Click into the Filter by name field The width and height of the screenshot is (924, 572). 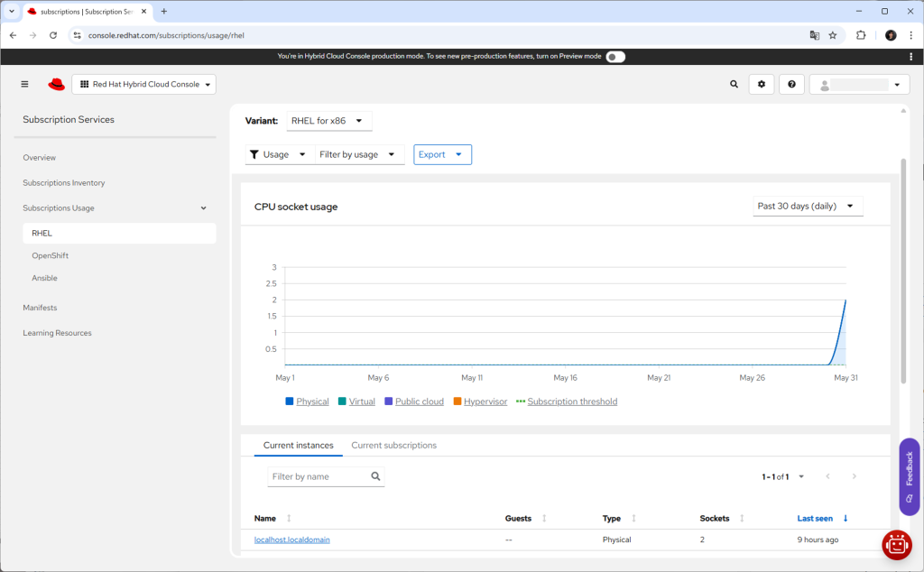(x=318, y=476)
